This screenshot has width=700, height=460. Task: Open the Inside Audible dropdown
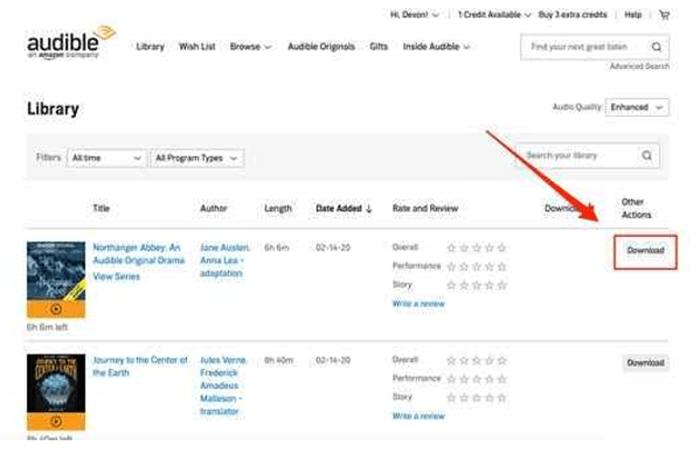(x=436, y=46)
